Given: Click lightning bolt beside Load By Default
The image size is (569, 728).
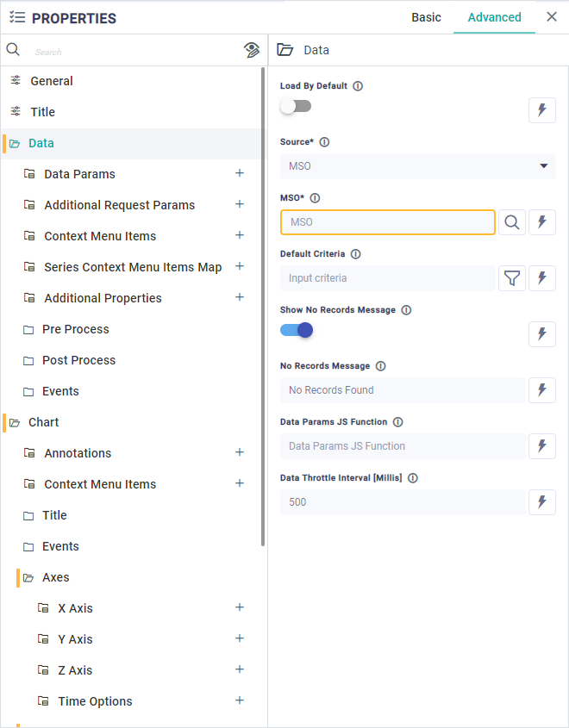Looking at the screenshot, I should pos(541,110).
